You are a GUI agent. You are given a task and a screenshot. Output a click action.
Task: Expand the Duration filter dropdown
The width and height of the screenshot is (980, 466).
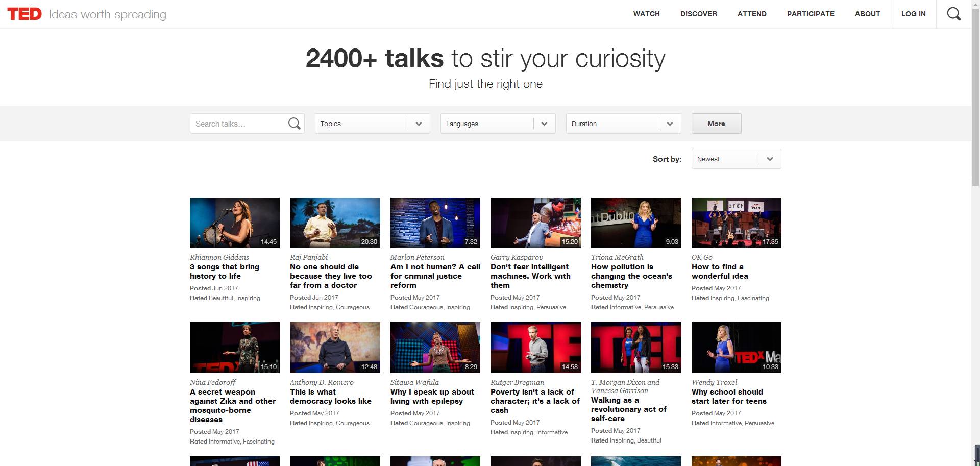623,124
